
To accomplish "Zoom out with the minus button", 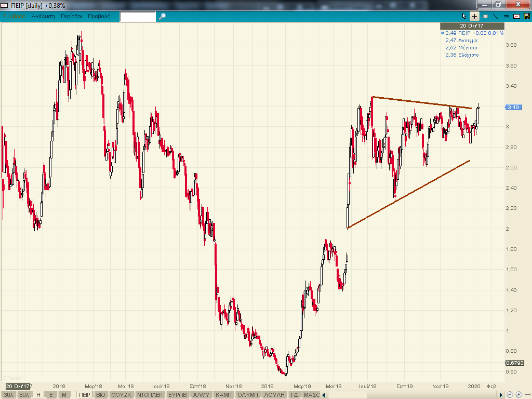I will pos(511,395).
